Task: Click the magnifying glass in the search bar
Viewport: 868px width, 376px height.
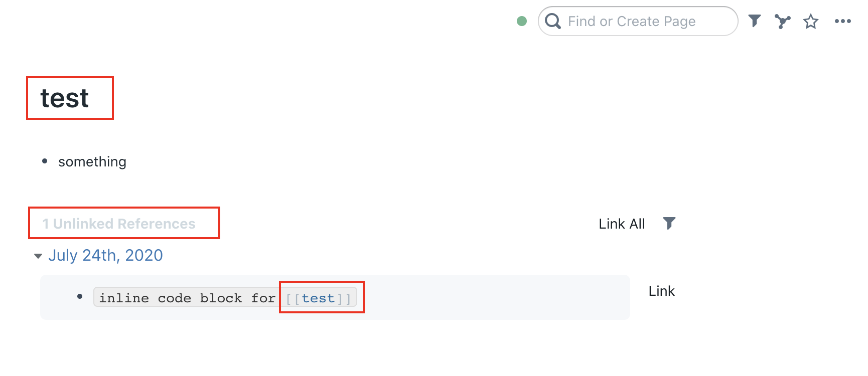Action: pos(553,21)
